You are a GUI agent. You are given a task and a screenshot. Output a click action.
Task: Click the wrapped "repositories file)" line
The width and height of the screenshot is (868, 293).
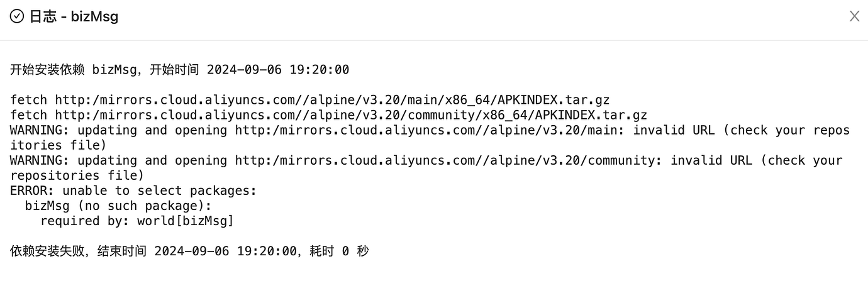[77, 175]
